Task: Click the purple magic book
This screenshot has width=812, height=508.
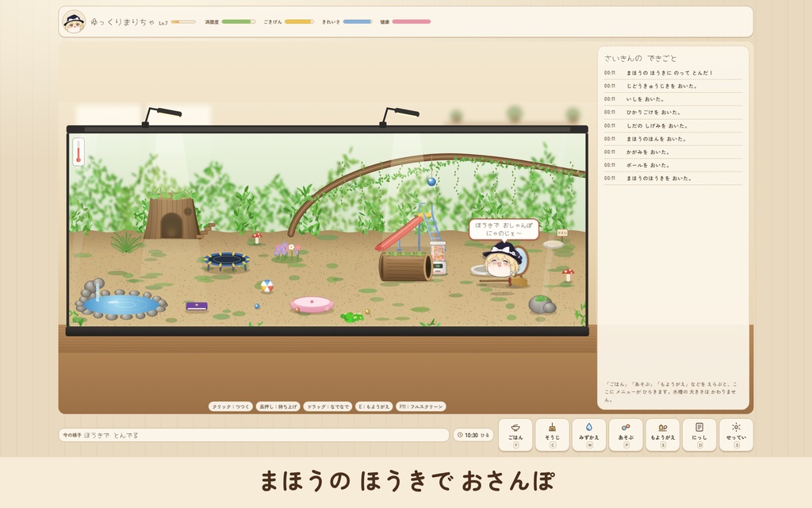Action: pos(197,306)
